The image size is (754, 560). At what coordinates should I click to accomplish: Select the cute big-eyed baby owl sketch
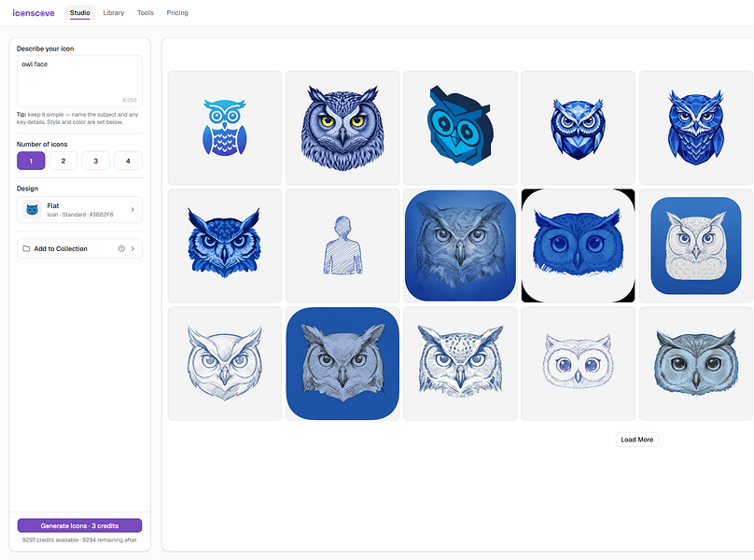pyautogui.click(x=578, y=364)
